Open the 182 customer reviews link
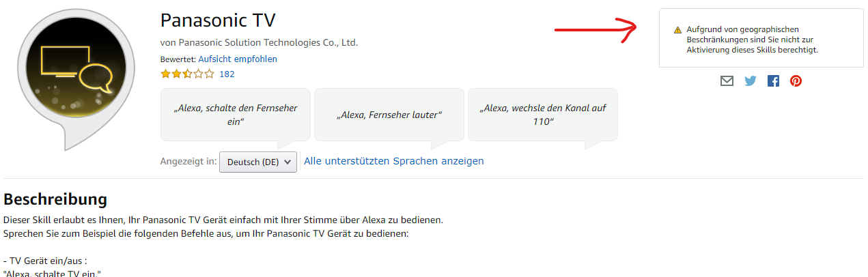The width and height of the screenshot is (868, 277). point(227,74)
